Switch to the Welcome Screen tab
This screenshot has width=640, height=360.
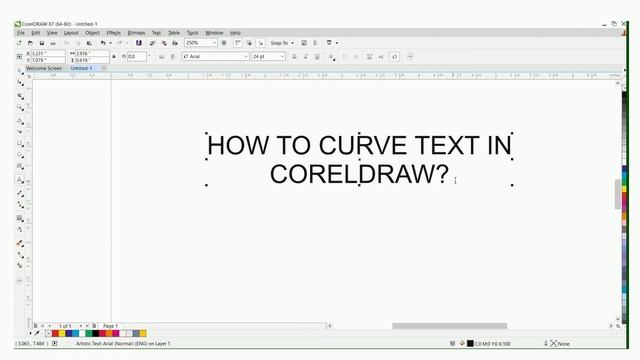coord(44,68)
